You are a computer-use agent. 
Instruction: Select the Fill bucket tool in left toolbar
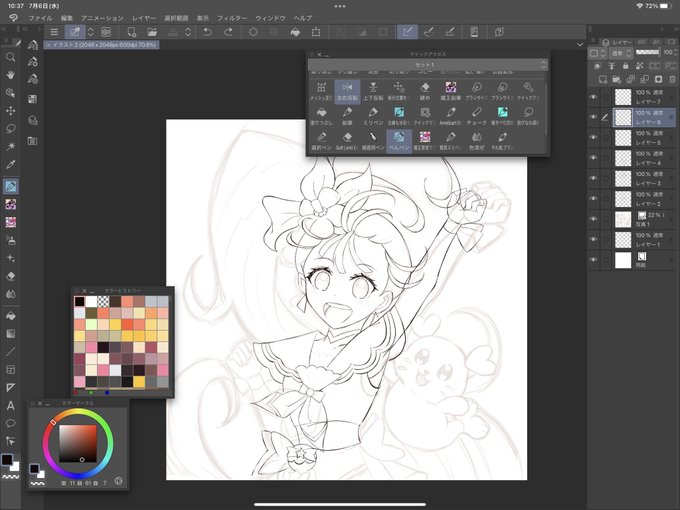pyautogui.click(x=11, y=316)
